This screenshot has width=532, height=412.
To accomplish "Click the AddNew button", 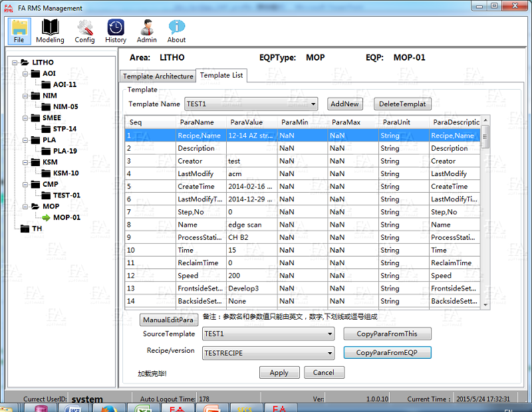I will pos(345,104).
